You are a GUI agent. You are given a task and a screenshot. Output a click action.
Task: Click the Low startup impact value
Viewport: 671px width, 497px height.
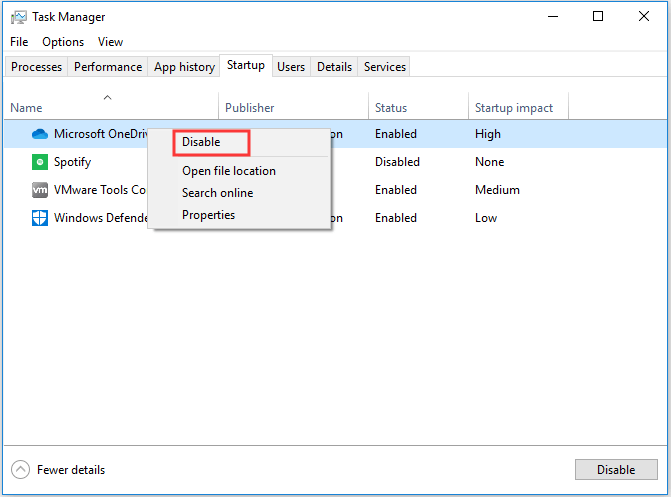486,218
